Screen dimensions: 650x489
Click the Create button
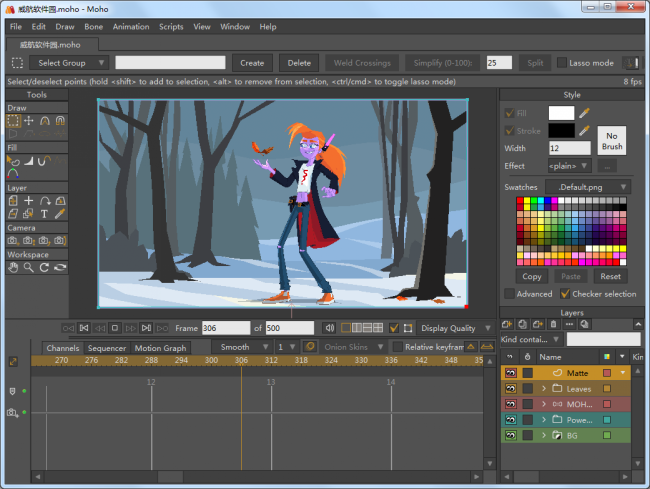pos(252,63)
